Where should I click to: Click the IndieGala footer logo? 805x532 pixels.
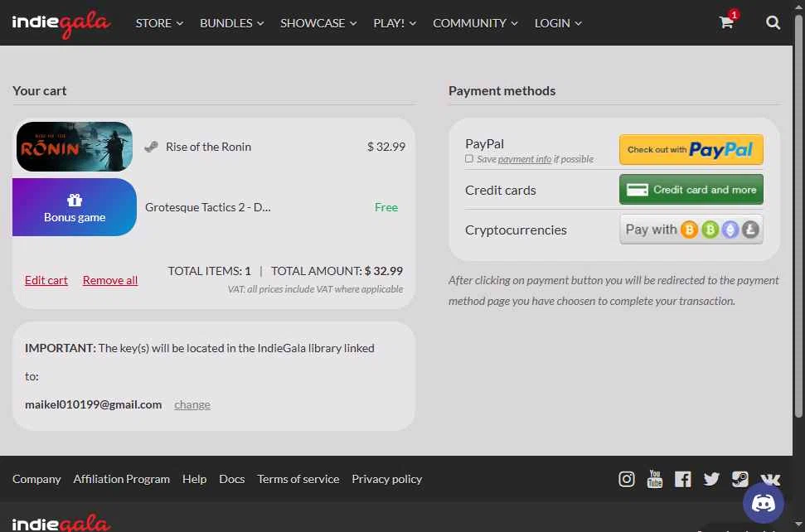(61, 523)
